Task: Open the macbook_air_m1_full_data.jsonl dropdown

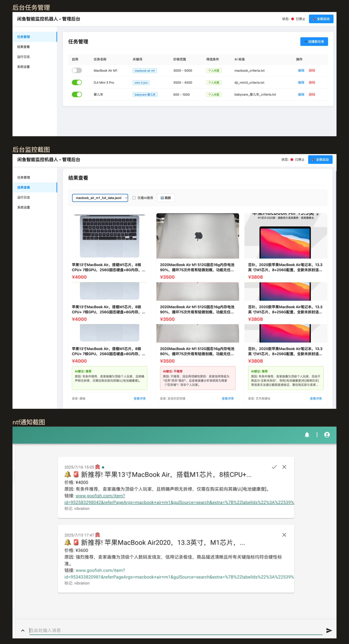Action: [100, 198]
